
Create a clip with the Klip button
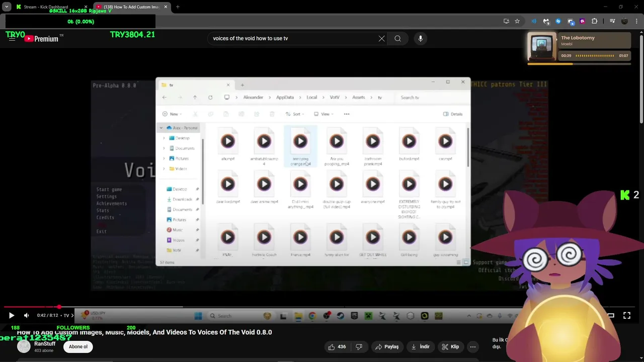(x=450, y=346)
